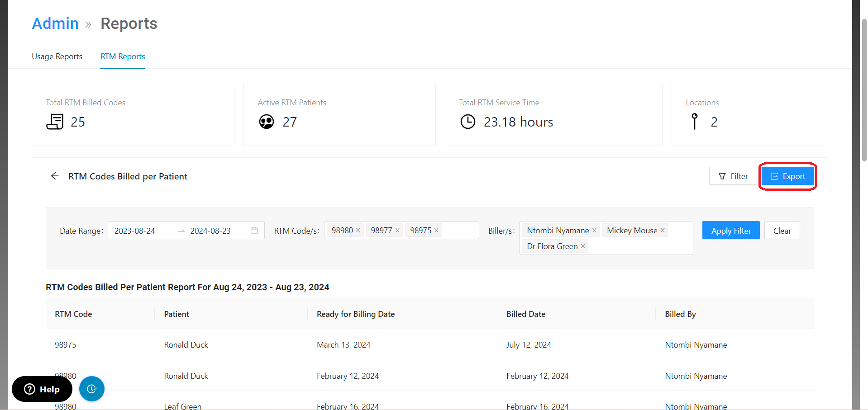Open the RTM Code/s multi-select dropdown
The image size is (868, 410).
459,231
